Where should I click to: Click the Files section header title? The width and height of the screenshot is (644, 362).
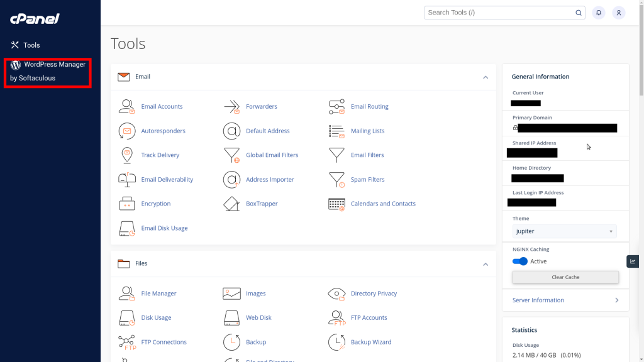click(141, 263)
